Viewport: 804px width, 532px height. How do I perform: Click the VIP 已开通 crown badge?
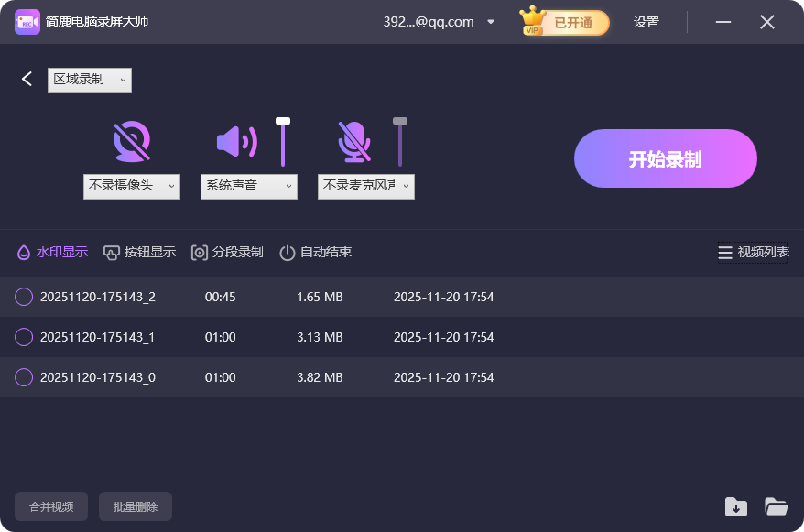(562, 21)
